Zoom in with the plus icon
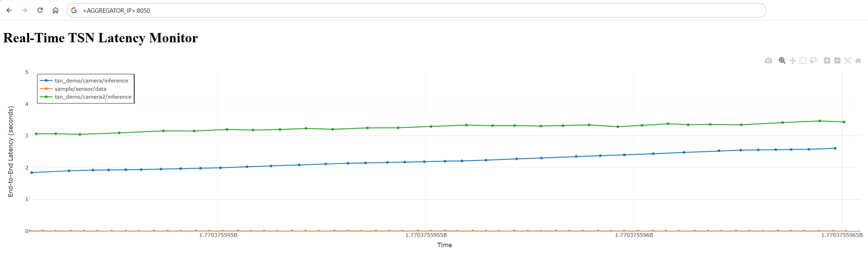This screenshot has height=257, width=868. (x=827, y=61)
